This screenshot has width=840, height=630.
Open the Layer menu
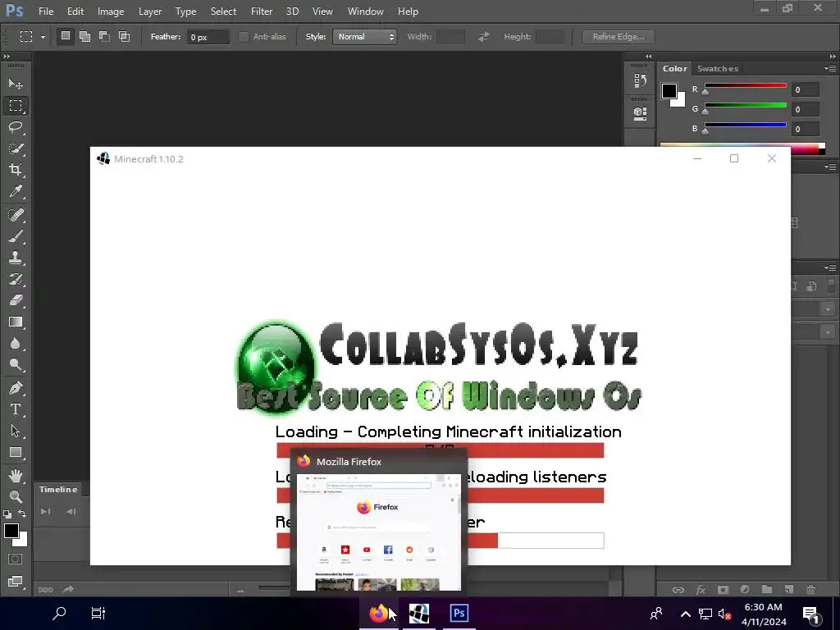(x=150, y=11)
